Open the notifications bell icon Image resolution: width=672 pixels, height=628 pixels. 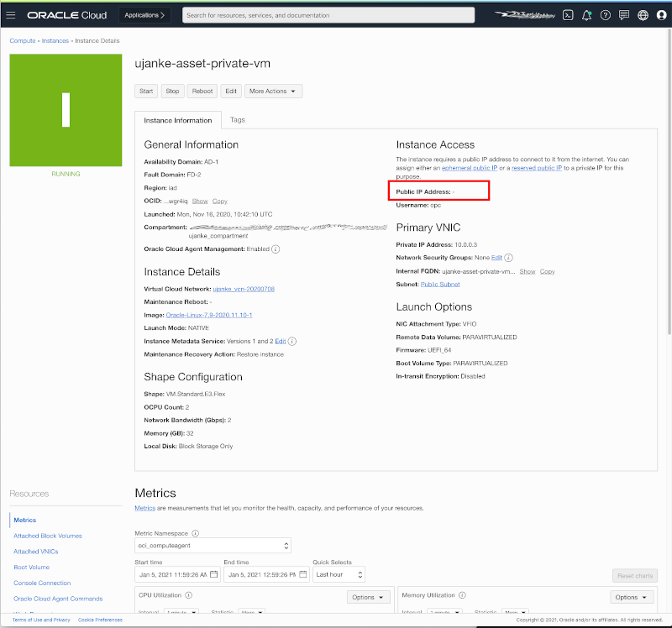(x=586, y=15)
